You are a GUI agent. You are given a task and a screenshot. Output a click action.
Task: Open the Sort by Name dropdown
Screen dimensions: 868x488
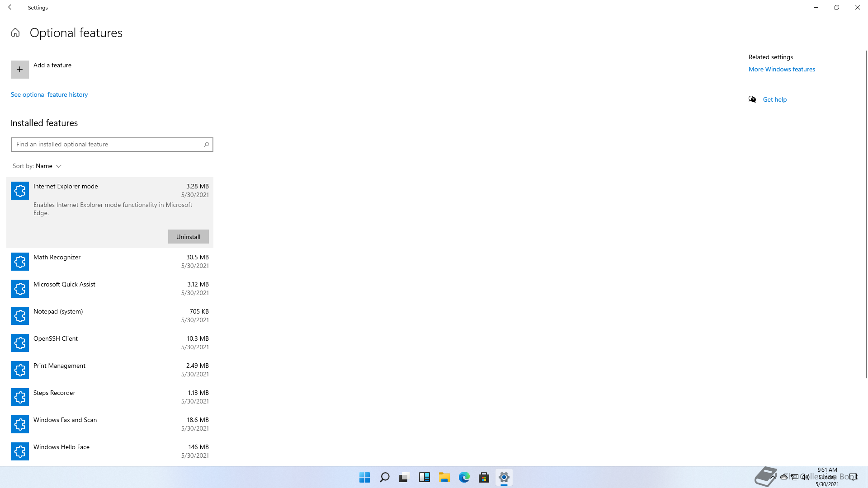point(37,166)
